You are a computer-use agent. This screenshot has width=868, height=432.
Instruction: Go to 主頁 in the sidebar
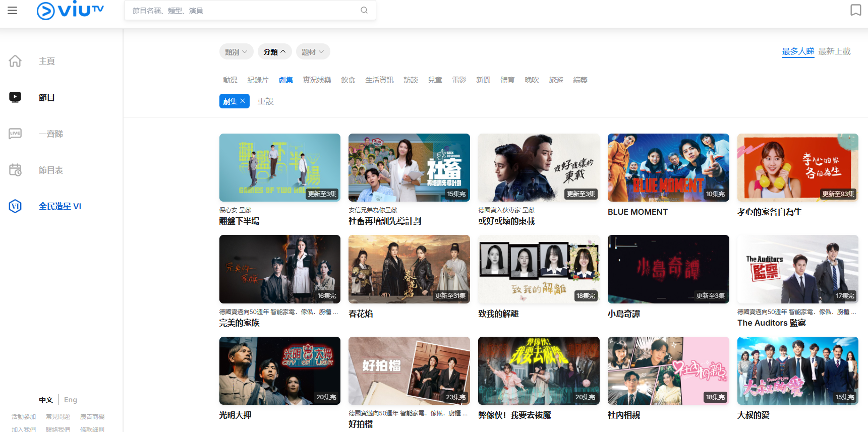tap(47, 61)
